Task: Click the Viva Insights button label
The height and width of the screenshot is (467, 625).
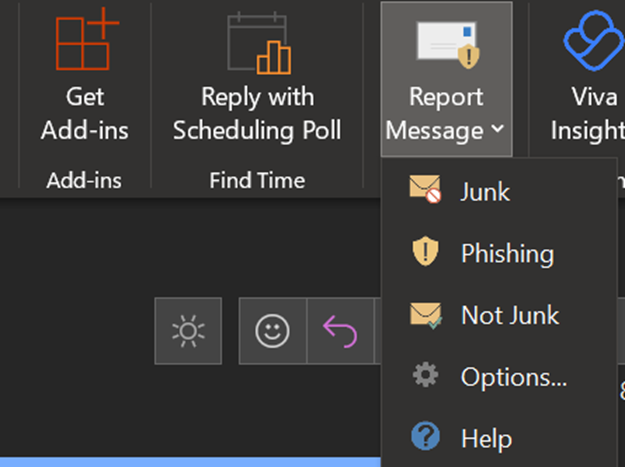Action: coord(588,114)
